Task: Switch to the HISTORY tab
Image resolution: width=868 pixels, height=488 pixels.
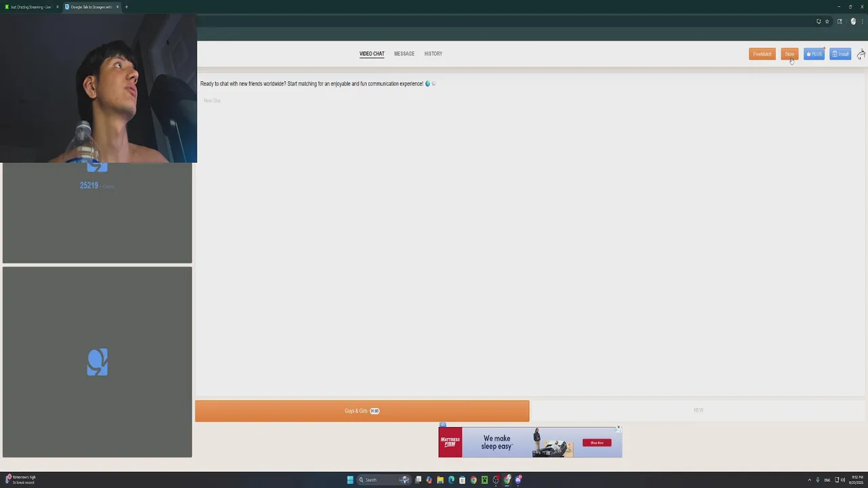Action: click(433, 54)
